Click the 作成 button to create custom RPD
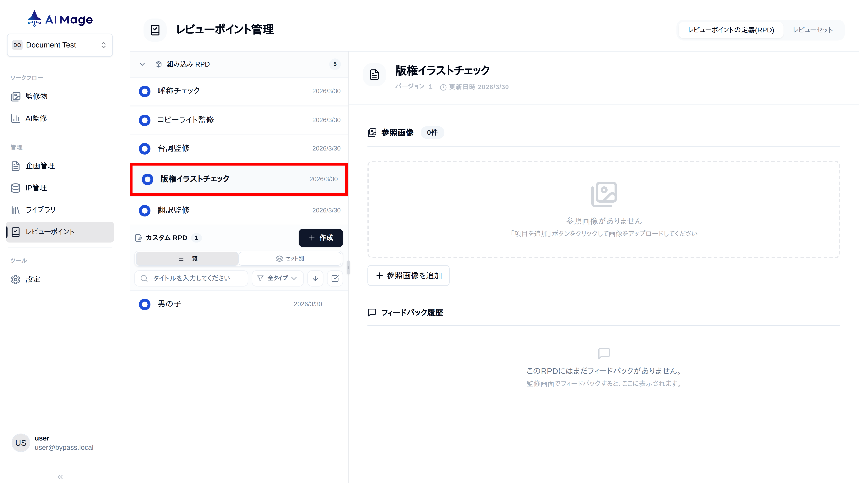Image resolution: width=868 pixels, height=492 pixels. pyautogui.click(x=320, y=238)
